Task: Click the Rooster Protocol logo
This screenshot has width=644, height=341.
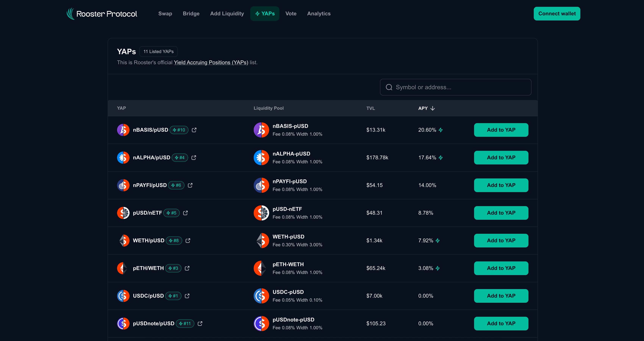Action: coord(102,14)
